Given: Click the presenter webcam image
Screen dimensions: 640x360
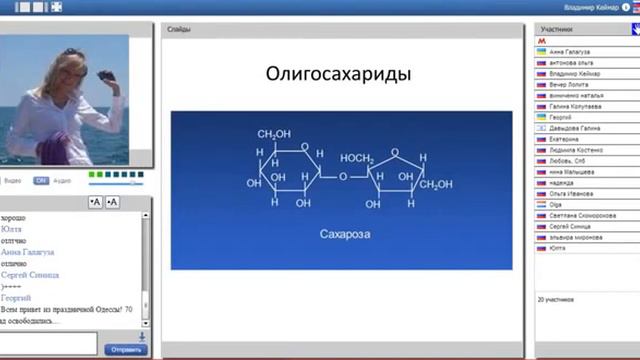Looking at the screenshot, I should [x=64, y=100].
